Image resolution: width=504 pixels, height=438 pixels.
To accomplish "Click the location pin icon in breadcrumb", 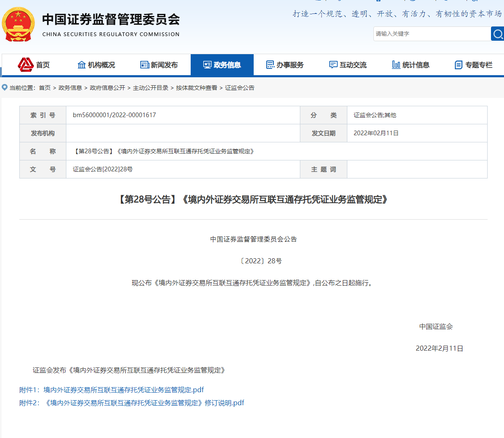I will (5, 87).
